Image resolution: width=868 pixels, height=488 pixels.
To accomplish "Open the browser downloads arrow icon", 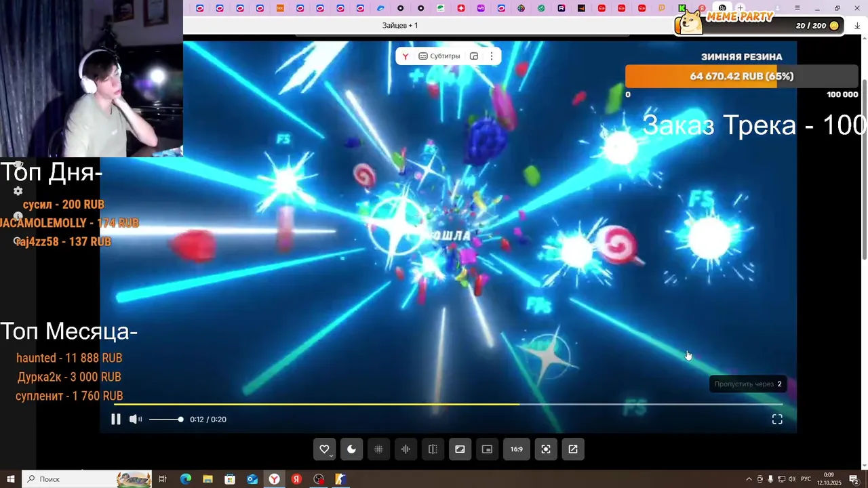I will 857,25.
